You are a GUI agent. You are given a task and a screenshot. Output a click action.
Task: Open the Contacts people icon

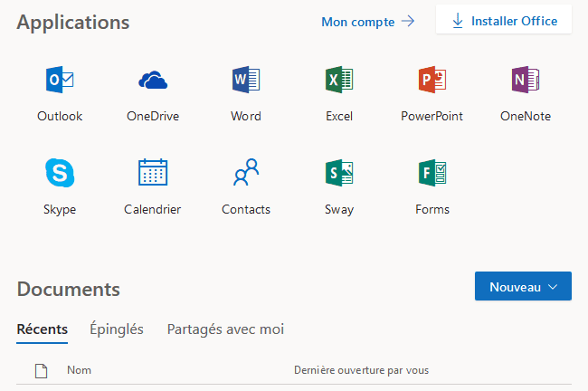tap(246, 172)
